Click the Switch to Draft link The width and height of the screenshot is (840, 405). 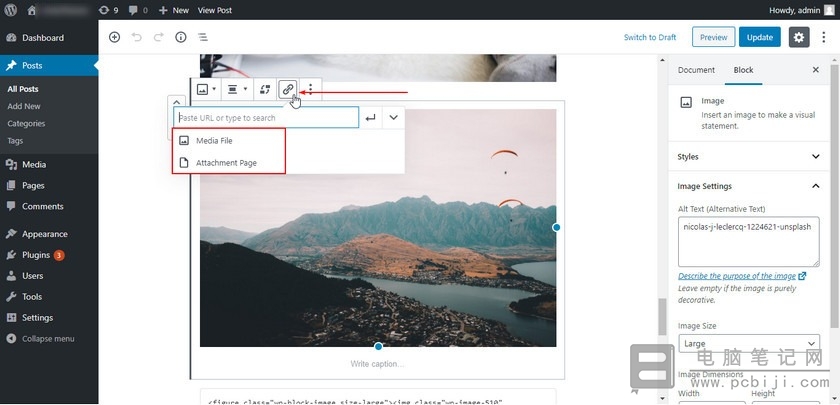(x=650, y=37)
